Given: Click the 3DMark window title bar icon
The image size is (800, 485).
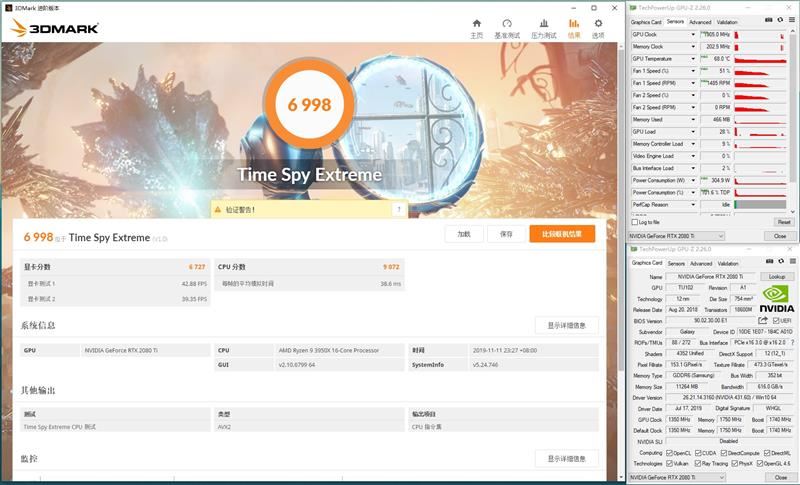Looking at the screenshot, I should click(8, 8).
